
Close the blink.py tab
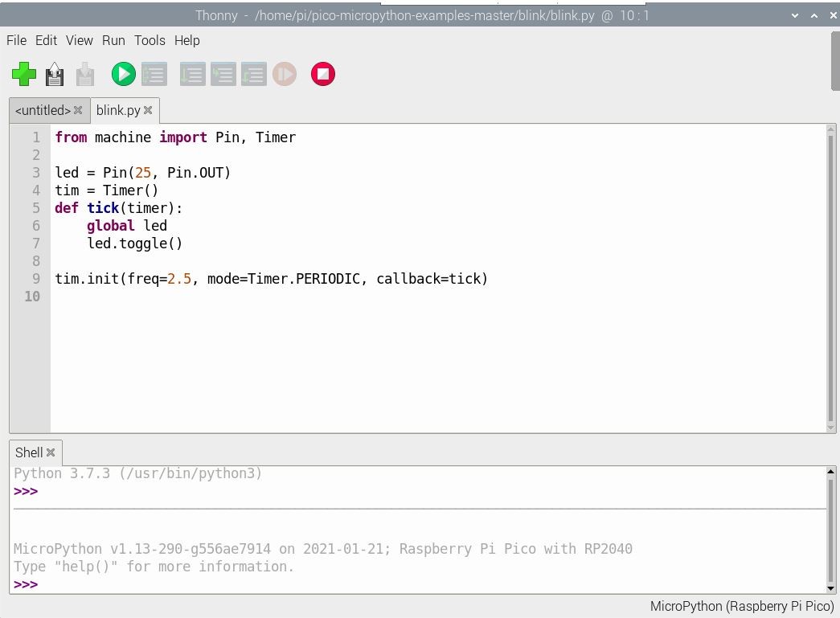[148, 110]
